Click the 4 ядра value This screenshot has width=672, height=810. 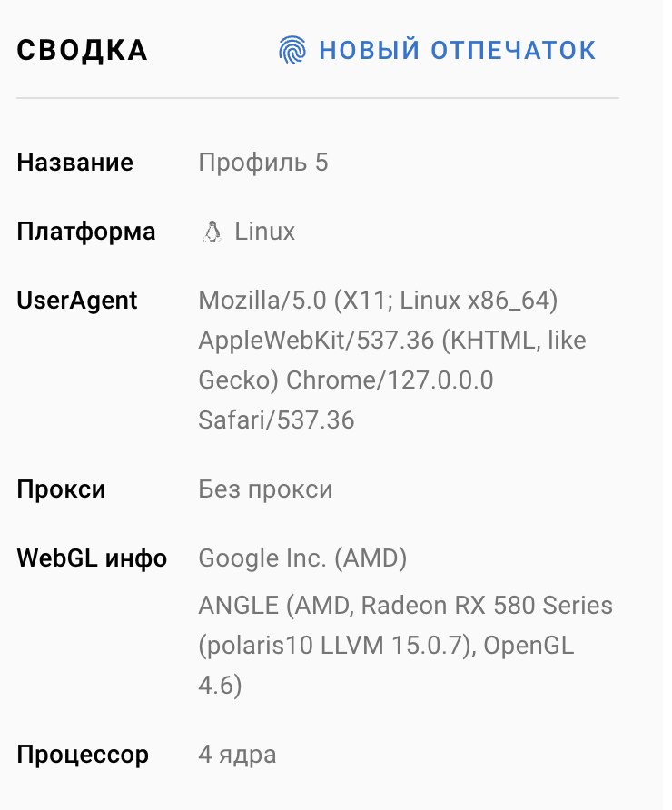(237, 755)
